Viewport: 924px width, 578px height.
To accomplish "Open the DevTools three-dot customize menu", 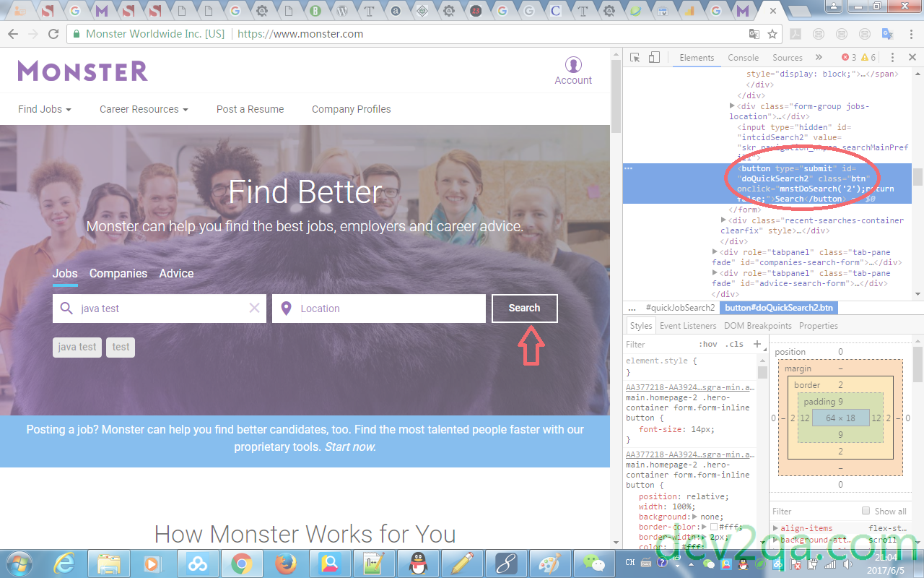I will 892,57.
